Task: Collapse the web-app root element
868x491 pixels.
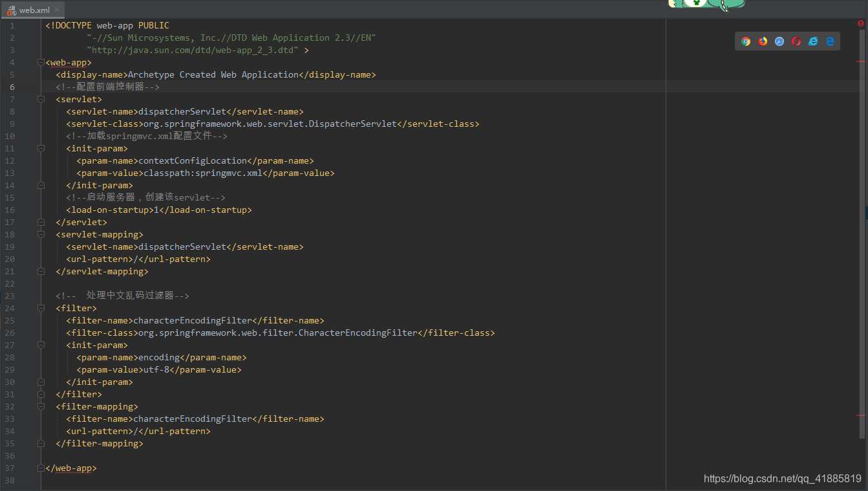Action: 41,62
